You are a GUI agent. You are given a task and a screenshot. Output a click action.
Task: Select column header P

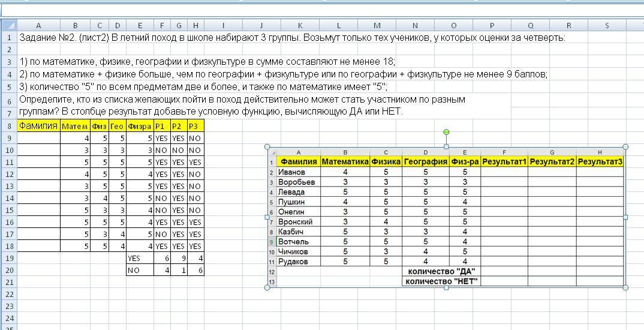click(x=492, y=25)
